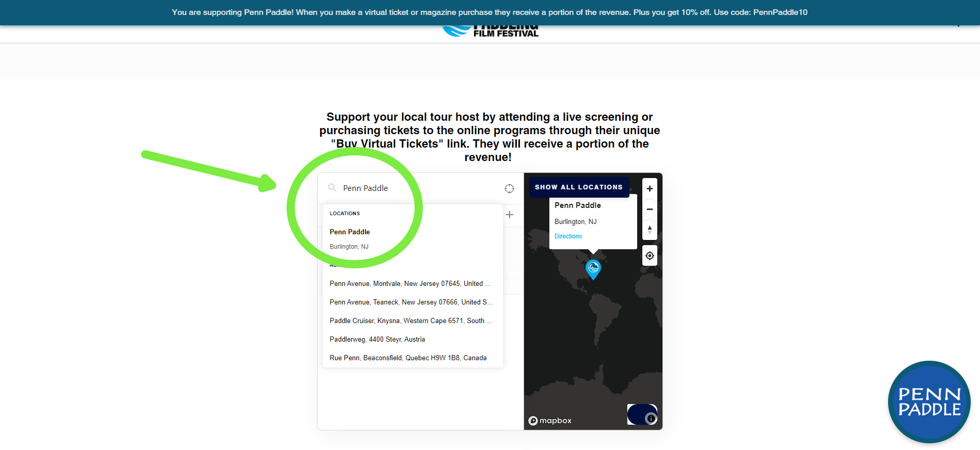Pick the Paddle Cruiser, Knysna, Western Cape suggestion
This screenshot has height=450, width=980.
(x=413, y=321)
